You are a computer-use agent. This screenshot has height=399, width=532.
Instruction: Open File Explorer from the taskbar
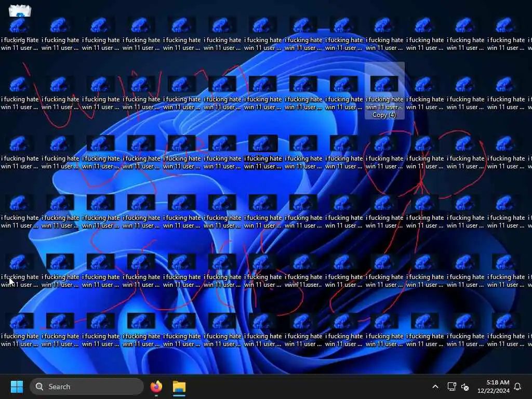[179, 387]
